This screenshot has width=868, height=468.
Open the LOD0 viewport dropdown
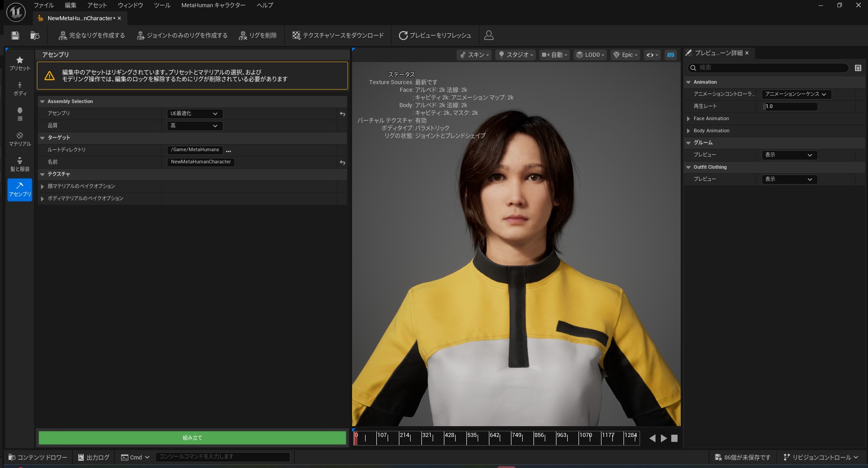click(590, 55)
